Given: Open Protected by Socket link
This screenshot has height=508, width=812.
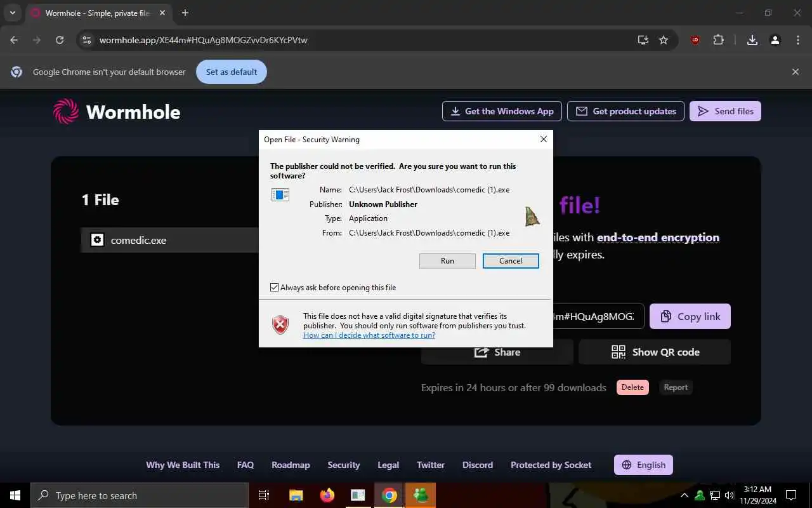Looking at the screenshot, I should click(x=551, y=465).
